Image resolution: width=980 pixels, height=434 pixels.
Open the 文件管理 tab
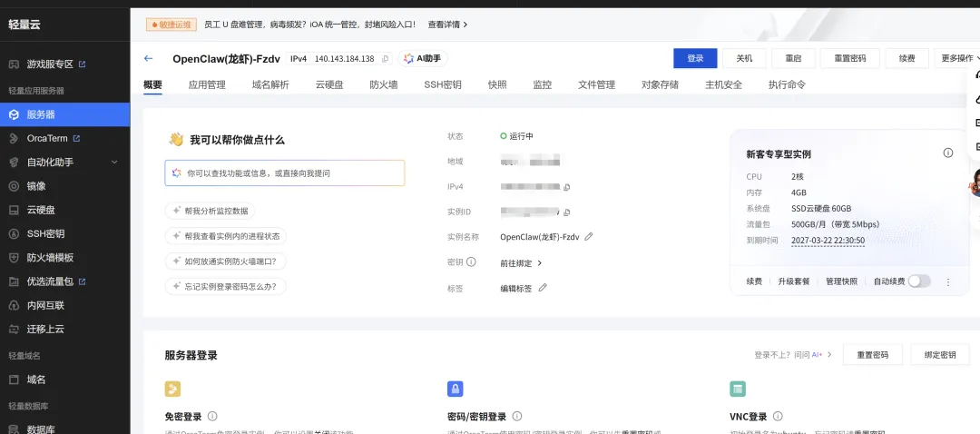click(596, 84)
